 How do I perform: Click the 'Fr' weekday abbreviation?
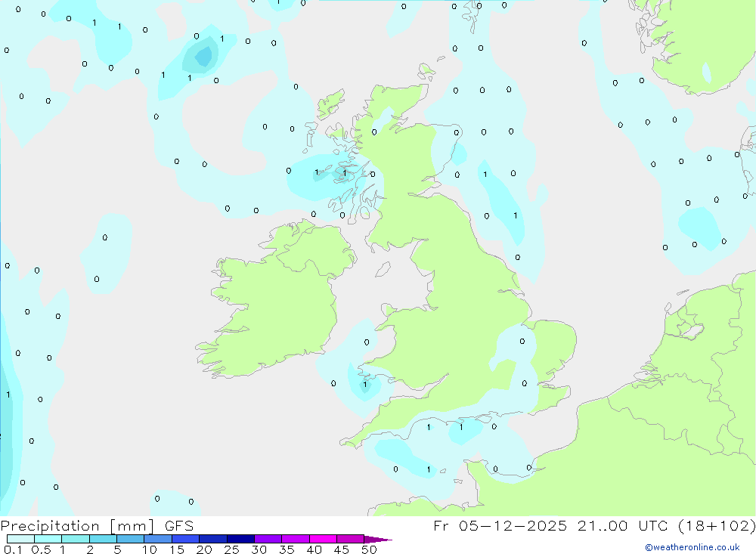(441, 525)
